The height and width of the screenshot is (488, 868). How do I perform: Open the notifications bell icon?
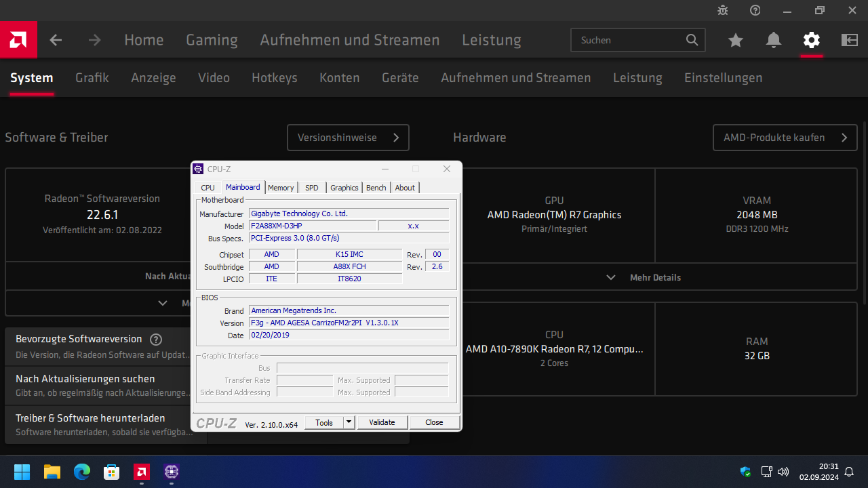[773, 40]
